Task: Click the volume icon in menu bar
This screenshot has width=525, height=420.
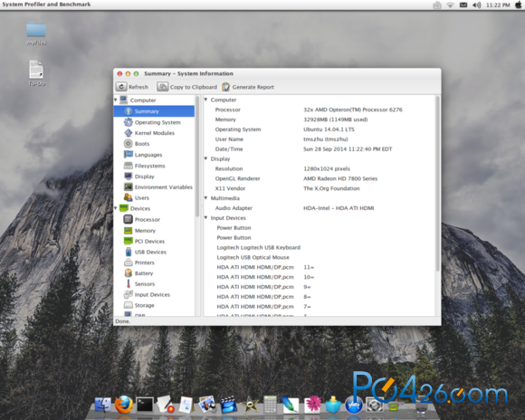Action: pyautogui.click(x=476, y=5)
